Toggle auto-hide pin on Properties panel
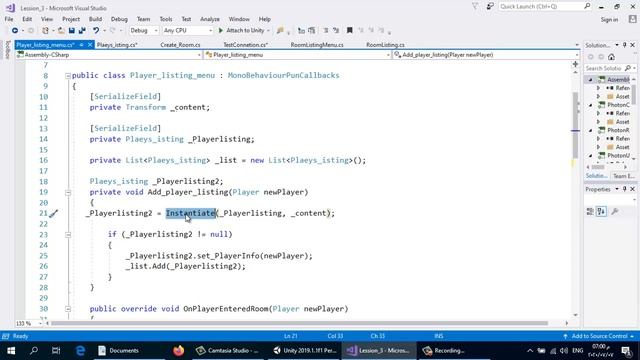Viewport: 640px width, 360px height. [x=624, y=189]
